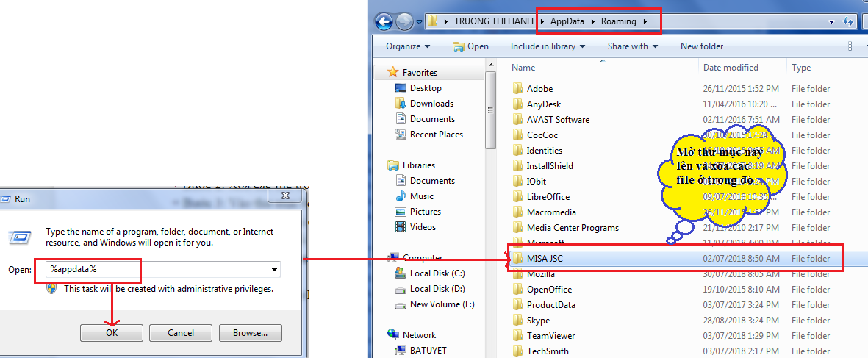The width and height of the screenshot is (868, 358).
Task: Select the ProductData folder icon
Action: coord(517,305)
